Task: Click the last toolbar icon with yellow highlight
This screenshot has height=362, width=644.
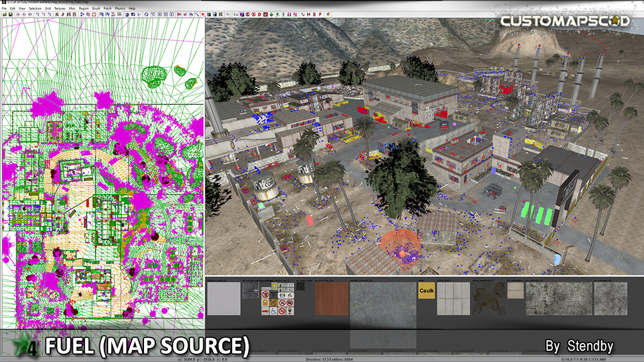Action: [328, 15]
